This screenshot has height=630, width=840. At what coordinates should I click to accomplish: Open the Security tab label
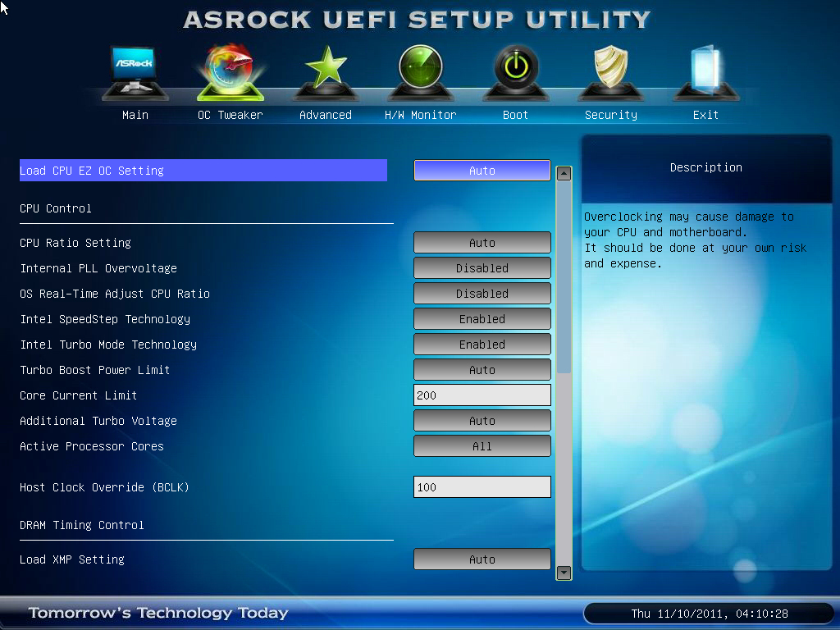[610, 115]
